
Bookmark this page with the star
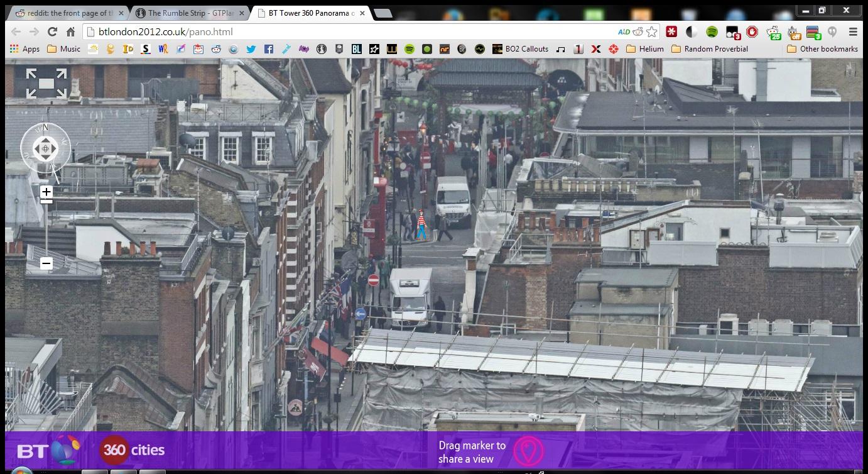coord(652,31)
